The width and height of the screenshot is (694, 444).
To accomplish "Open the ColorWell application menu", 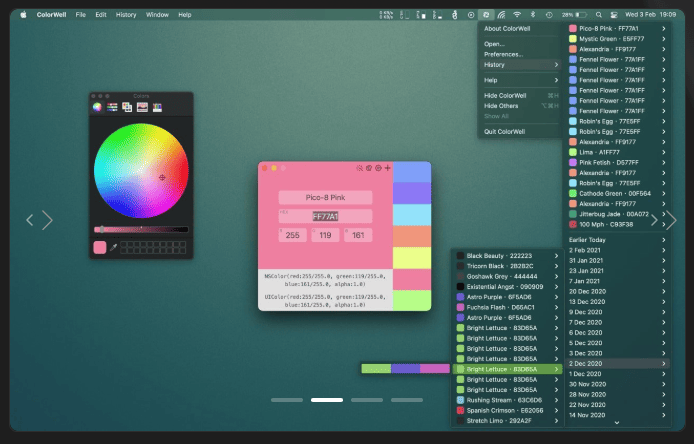I will pos(51,15).
